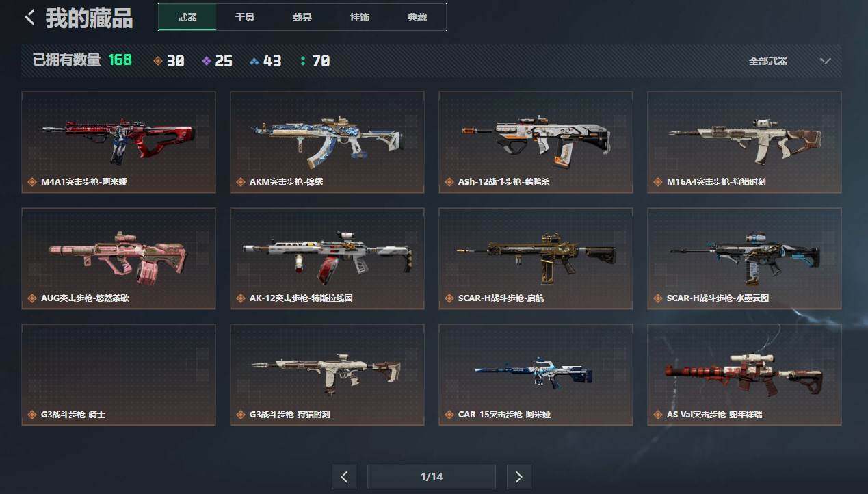This screenshot has height=494, width=868.
Task: Click the page indicator 1/14 field
Action: coord(432,477)
